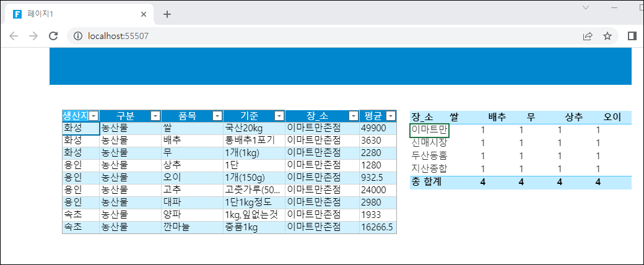This screenshot has height=265, width=644.
Task: Click the share page icon
Action: (x=587, y=36)
